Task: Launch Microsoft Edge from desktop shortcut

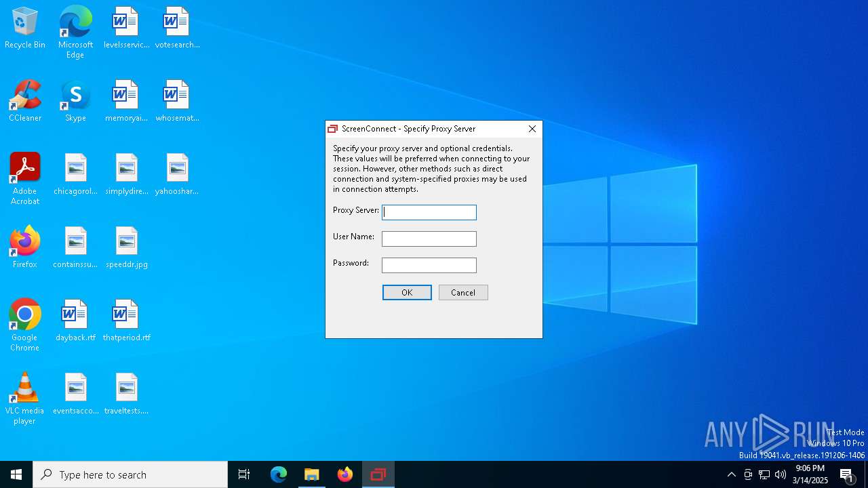Action: coord(75,33)
